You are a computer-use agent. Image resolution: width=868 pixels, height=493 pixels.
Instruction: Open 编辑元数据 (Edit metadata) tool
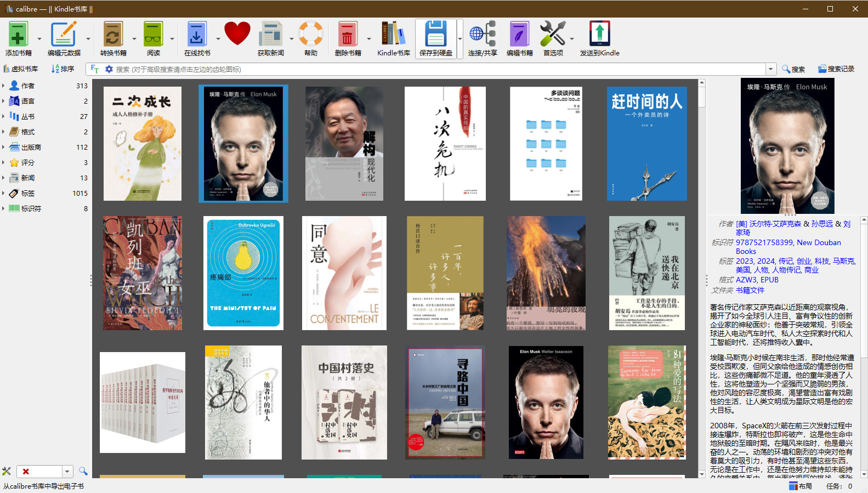click(64, 34)
